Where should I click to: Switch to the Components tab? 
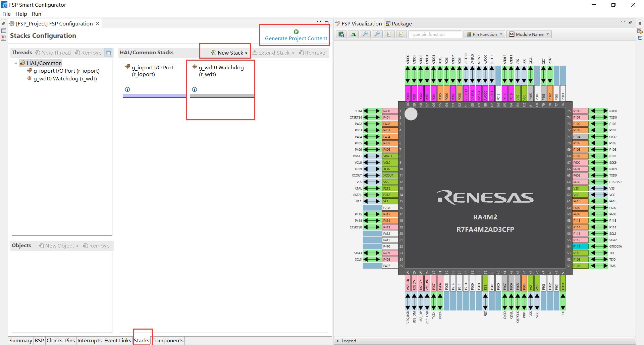168,340
